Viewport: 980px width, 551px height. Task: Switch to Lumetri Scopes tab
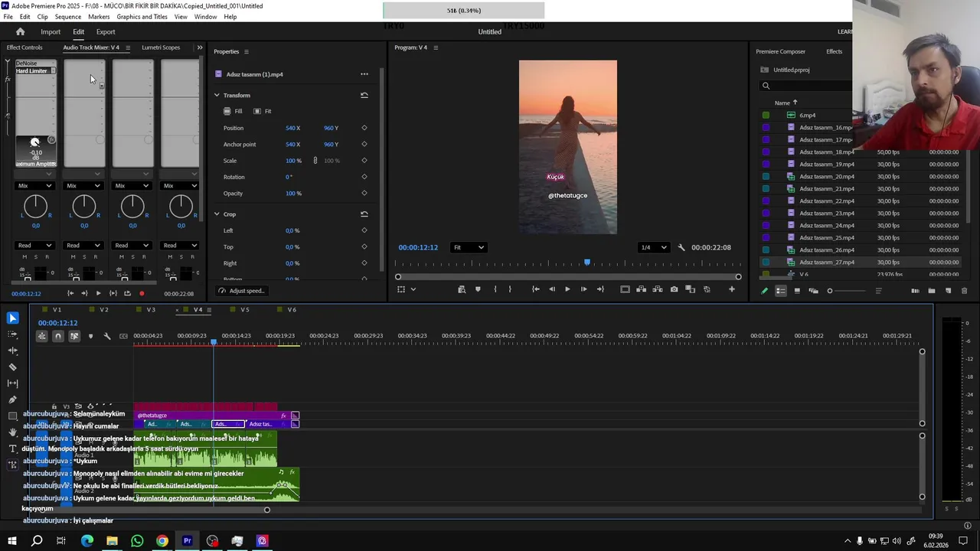[x=161, y=47]
